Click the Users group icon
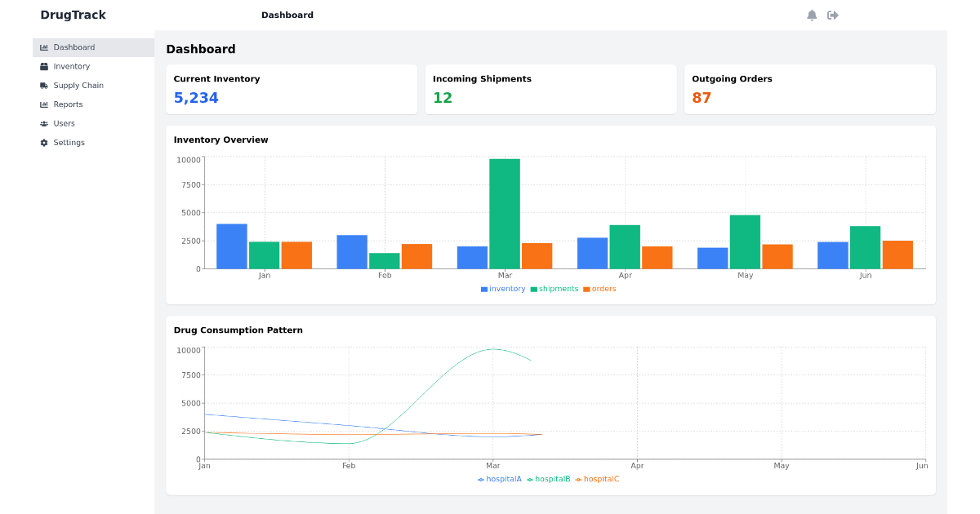Screen dimensions: 980x514 pyautogui.click(x=43, y=123)
